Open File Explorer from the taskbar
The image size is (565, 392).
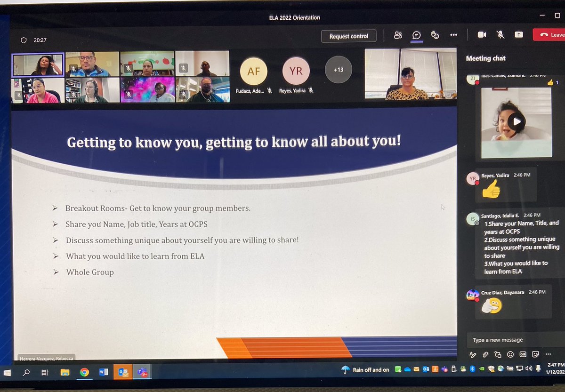[65, 372]
